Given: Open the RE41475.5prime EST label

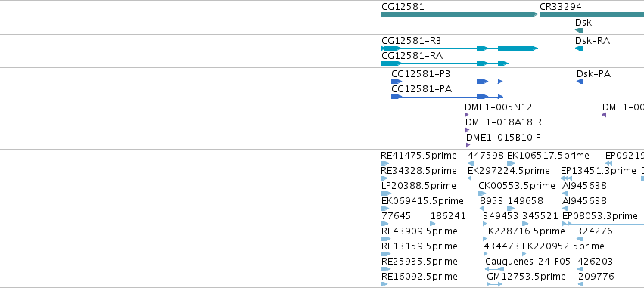Looking at the screenshot, I should 418,156.
